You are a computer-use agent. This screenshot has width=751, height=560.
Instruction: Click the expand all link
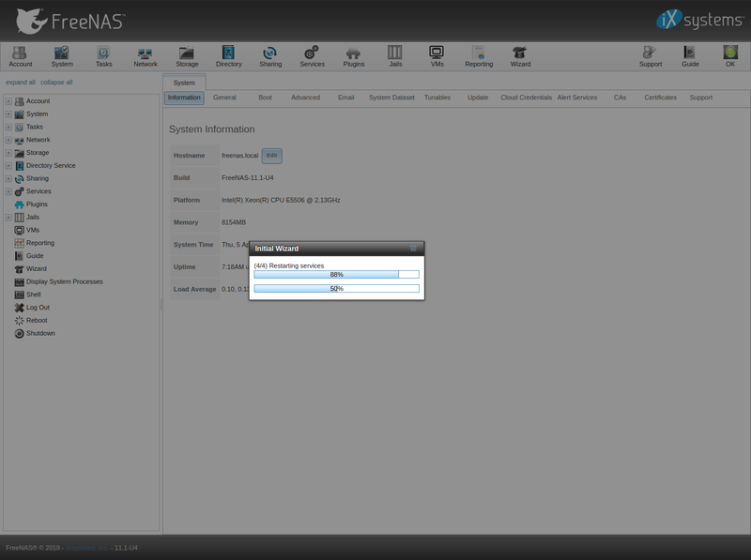tap(21, 83)
